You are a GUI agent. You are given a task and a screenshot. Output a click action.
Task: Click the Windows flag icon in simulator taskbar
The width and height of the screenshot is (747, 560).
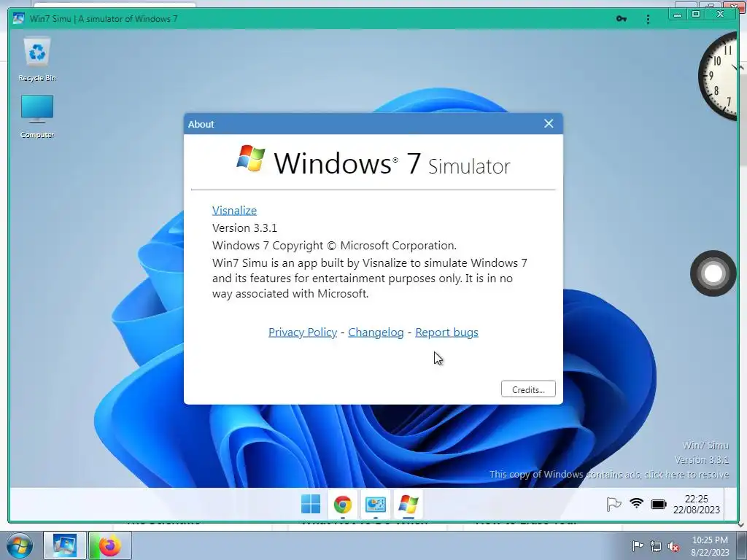coord(409,505)
